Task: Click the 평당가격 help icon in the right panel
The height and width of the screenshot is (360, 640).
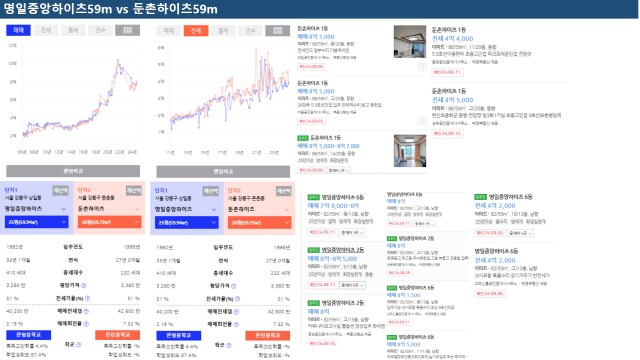Action: coord(234,286)
